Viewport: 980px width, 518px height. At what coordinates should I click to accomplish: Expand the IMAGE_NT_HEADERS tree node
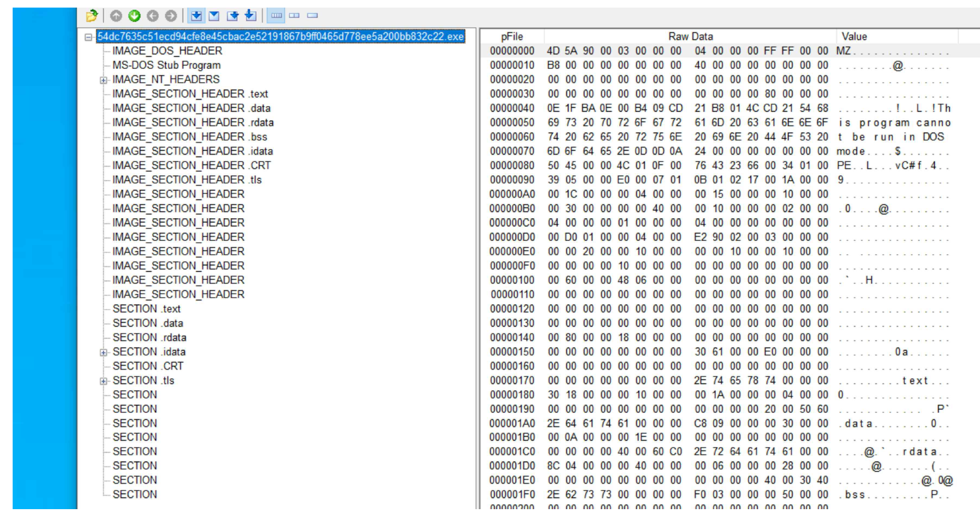[103, 80]
